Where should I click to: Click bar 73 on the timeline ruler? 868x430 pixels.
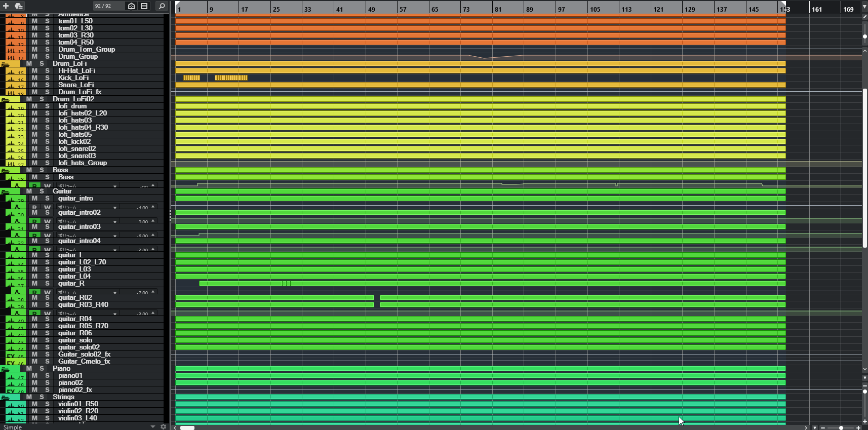(x=466, y=9)
